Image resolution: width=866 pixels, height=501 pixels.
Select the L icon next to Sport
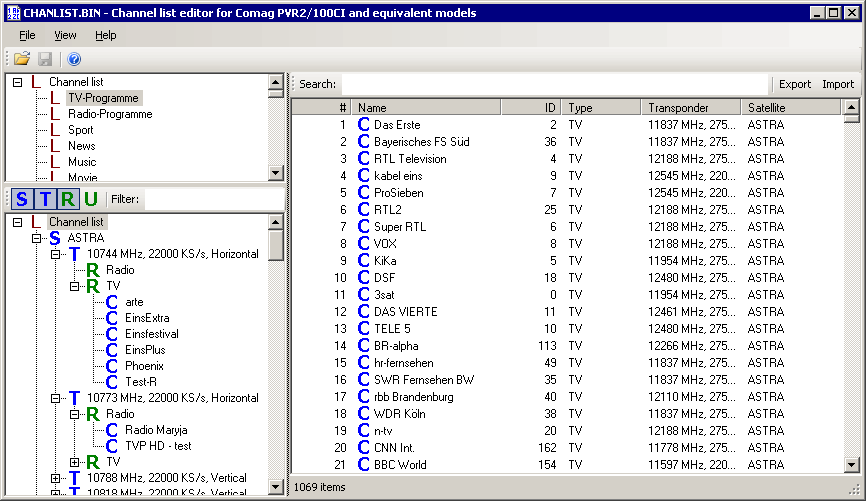(55, 130)
